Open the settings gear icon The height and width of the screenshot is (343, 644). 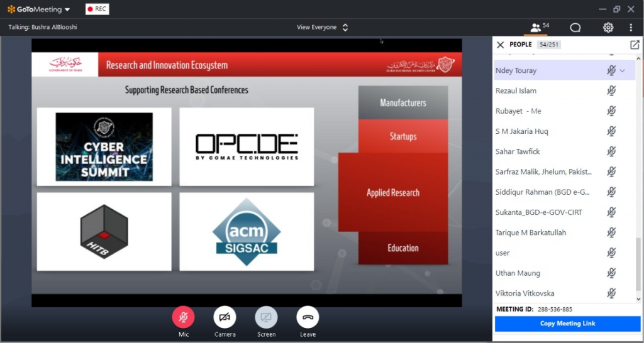pos(608,28)
